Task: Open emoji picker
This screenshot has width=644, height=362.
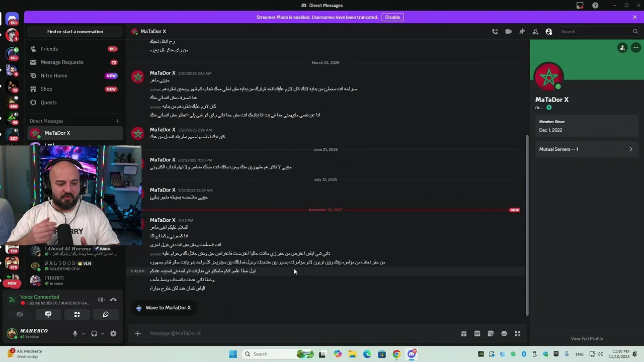Action: (504, 333)
